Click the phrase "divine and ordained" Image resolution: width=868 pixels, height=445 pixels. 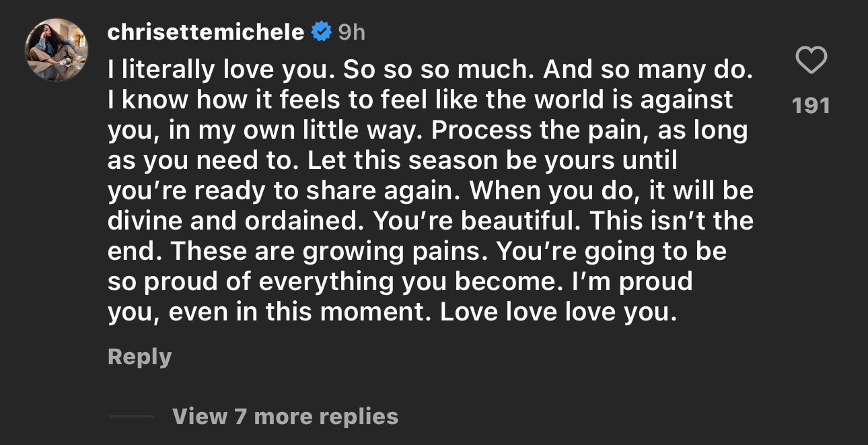click(236, 221)
